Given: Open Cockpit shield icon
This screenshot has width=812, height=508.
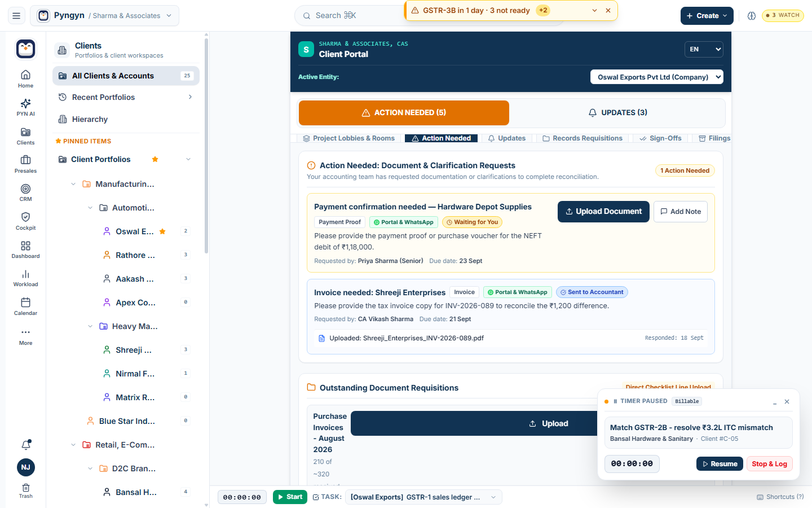Looking at the screenshot, I should [25, 221].
